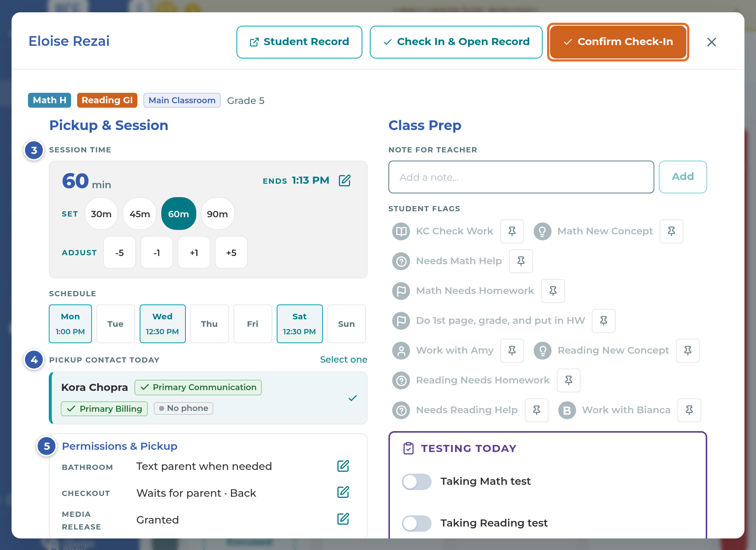Pin the Reading New Concept flag
Viewport: 756px width, 550px height.
[688, 351]
